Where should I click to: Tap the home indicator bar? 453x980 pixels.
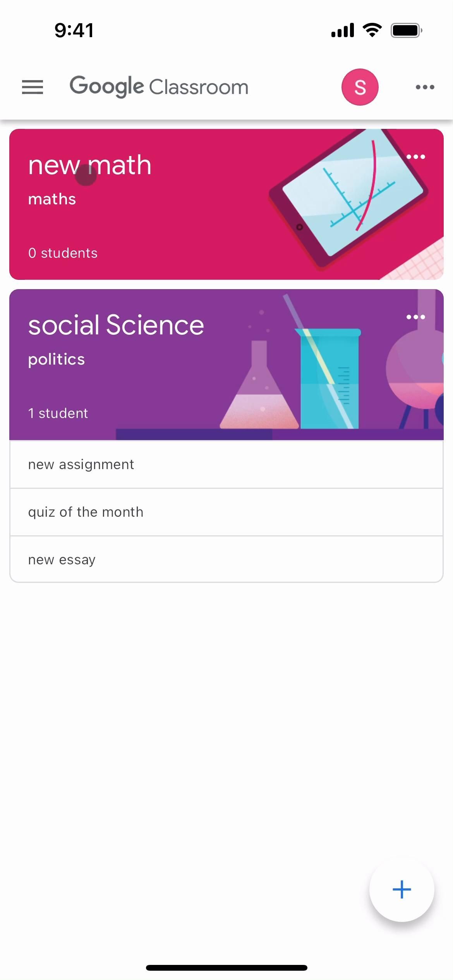pos(226,968)
